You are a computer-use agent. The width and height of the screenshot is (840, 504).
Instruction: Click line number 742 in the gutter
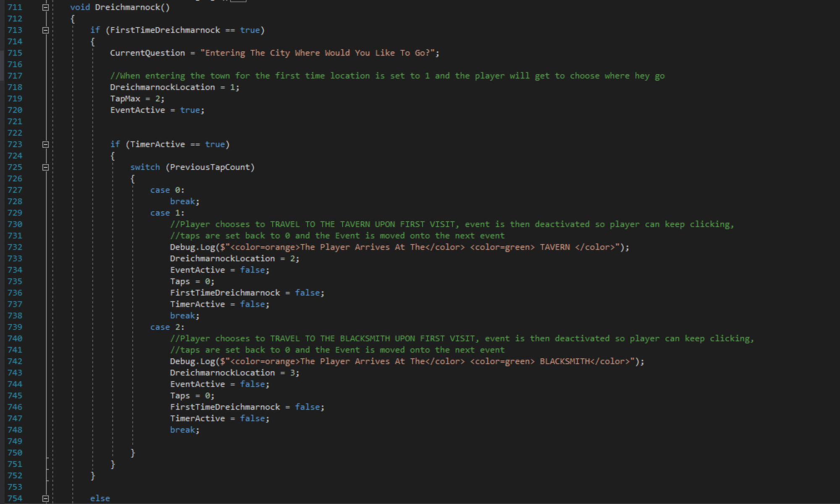15,361
